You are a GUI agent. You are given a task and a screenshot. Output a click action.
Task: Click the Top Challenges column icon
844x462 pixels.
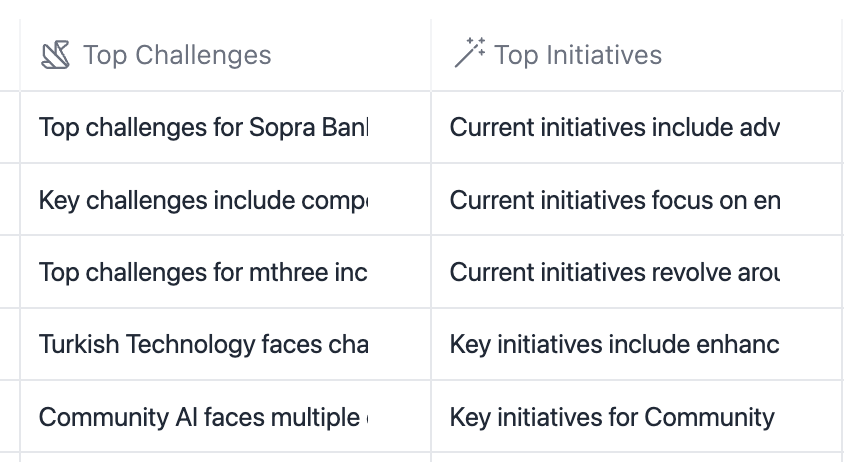tap(55, 55)
